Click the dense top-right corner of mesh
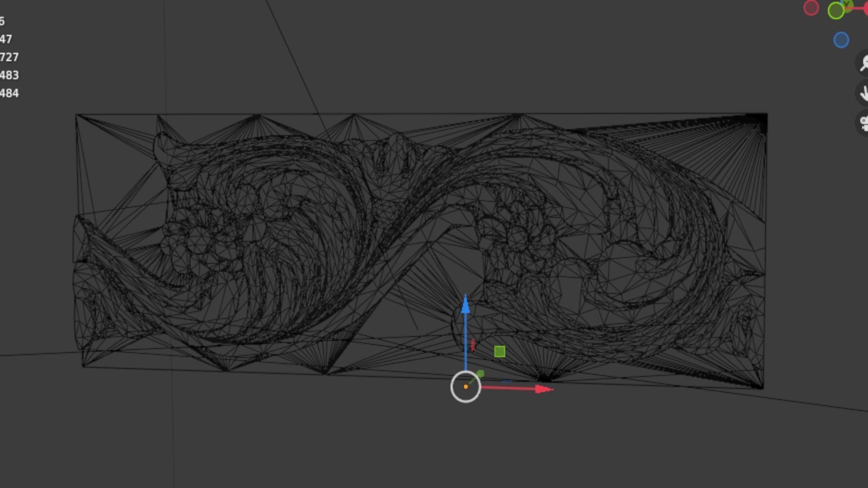The image size is (868, 488). [759, 120]
